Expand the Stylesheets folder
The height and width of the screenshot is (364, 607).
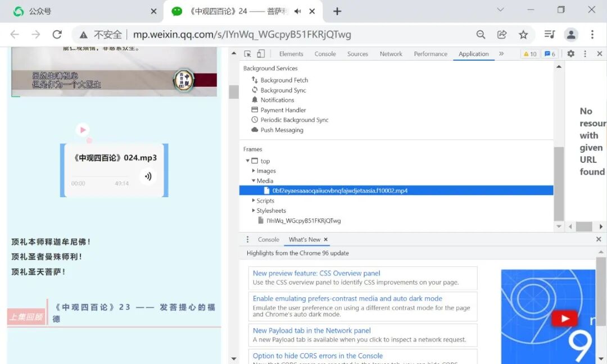(253, 211)
